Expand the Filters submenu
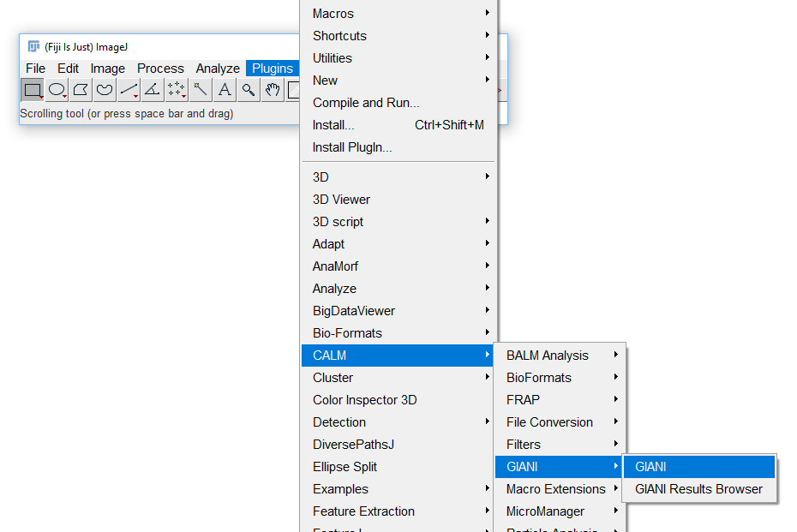Image resolution: width=797 pixels, height=532 pixels. pyautogui.click(x=560, y=445)
